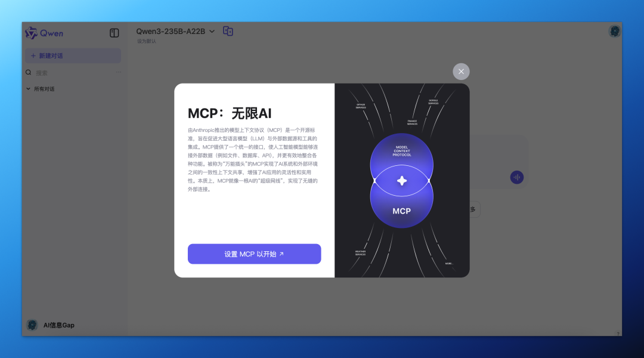
Task: Close the MCP dialog with the X button
Action: click(x=461, y=72)
